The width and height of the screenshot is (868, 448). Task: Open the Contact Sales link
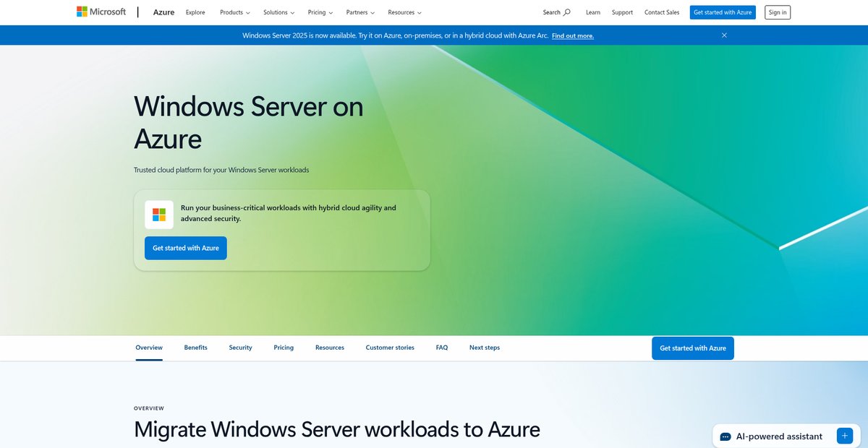click(662, 12)
